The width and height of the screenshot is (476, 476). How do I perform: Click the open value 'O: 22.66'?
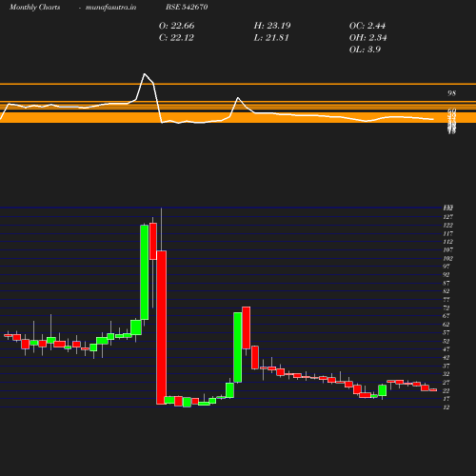click(x=177, y=26)
